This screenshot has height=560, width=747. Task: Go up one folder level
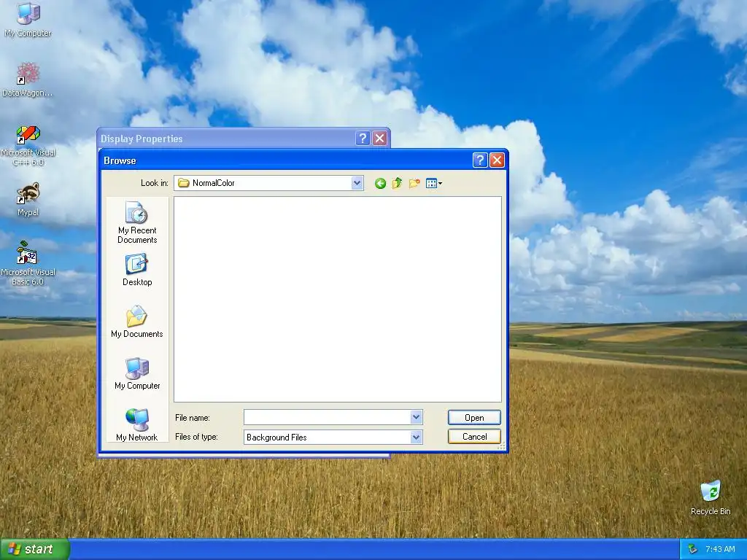coord(397,183)
